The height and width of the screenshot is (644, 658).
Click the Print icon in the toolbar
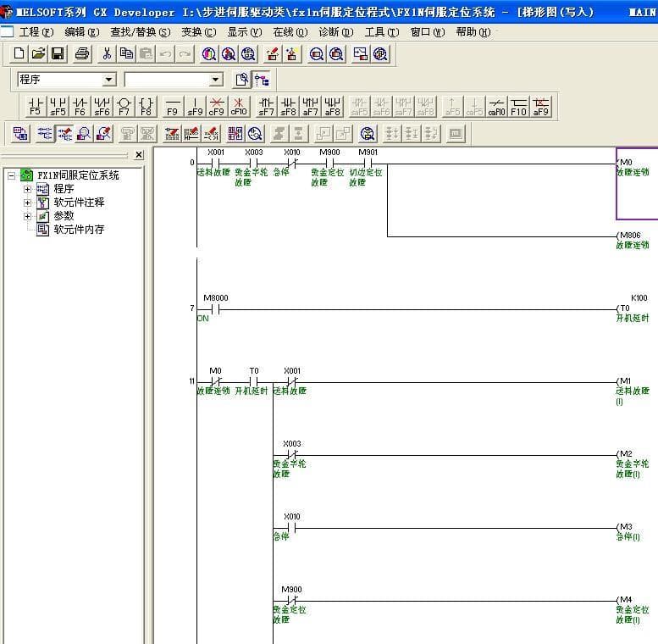(x=82, y=53)
